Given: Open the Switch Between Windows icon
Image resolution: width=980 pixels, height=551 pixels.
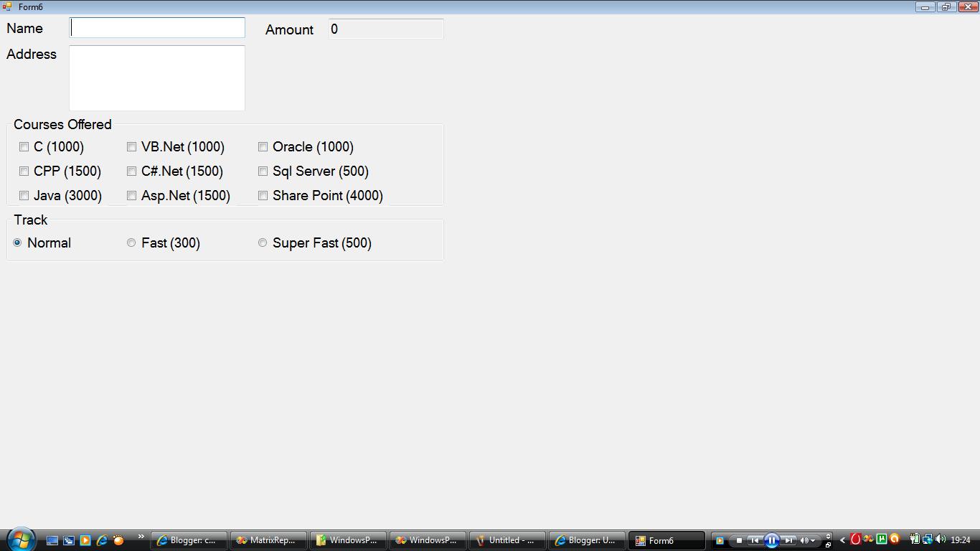Looking at the screenshot, I should (x=68, y=540).
